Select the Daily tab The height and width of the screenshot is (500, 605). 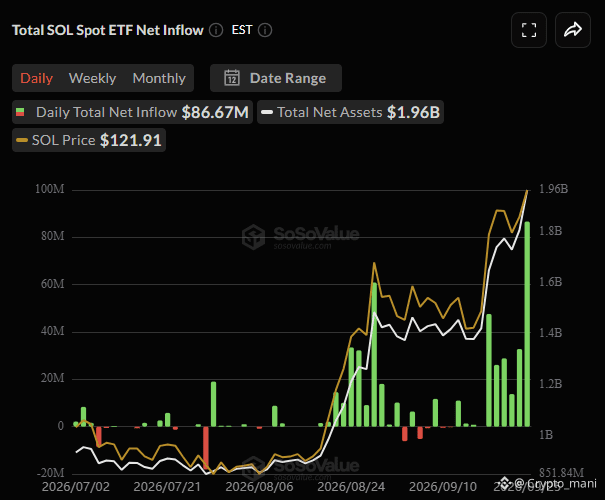tap(36, 78)
